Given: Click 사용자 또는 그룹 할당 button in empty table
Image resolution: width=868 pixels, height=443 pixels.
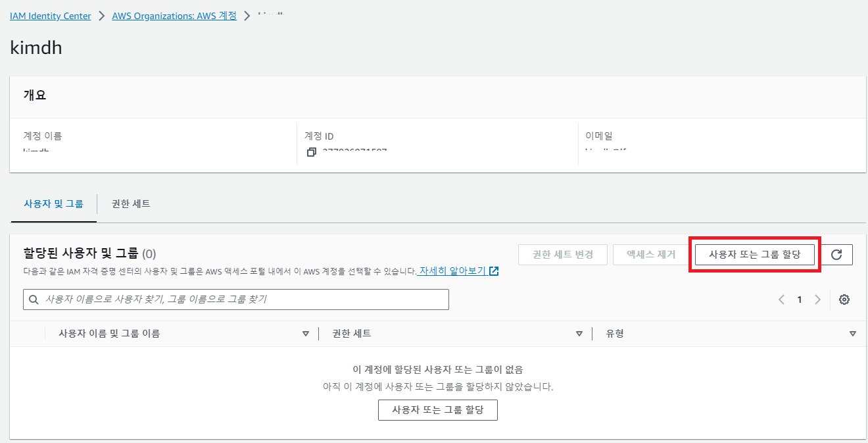Looking at the screenshot, I should tap(438, 409).
